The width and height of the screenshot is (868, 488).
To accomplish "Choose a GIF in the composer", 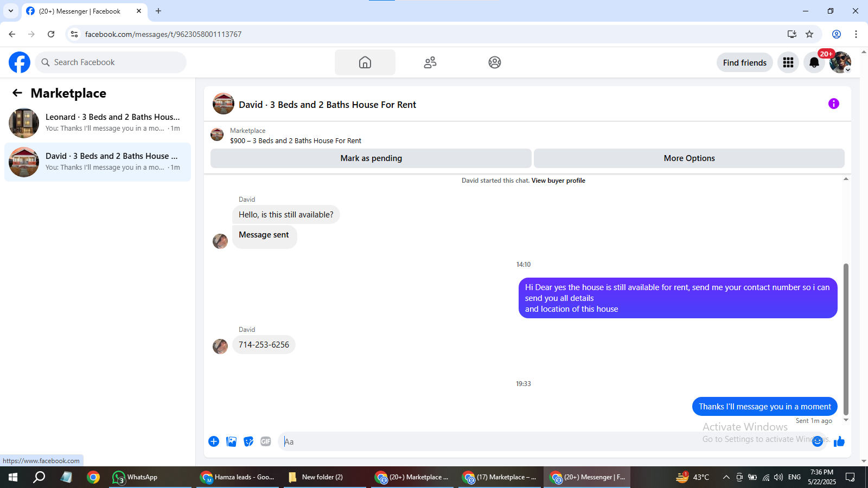I will click(x=266, y=441).
